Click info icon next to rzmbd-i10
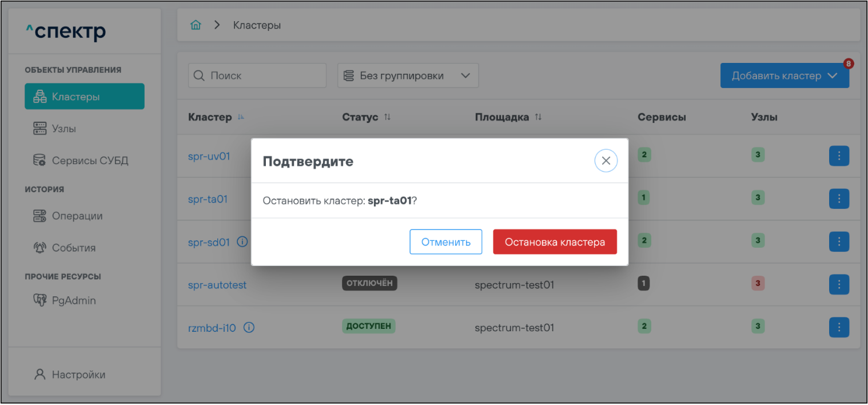The image size is (868, 405). [249, 328]
